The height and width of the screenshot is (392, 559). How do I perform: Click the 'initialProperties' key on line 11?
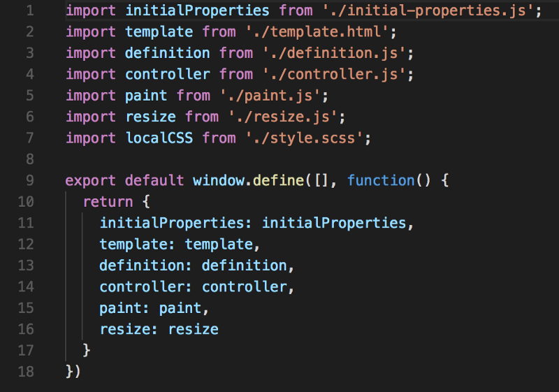172,223
